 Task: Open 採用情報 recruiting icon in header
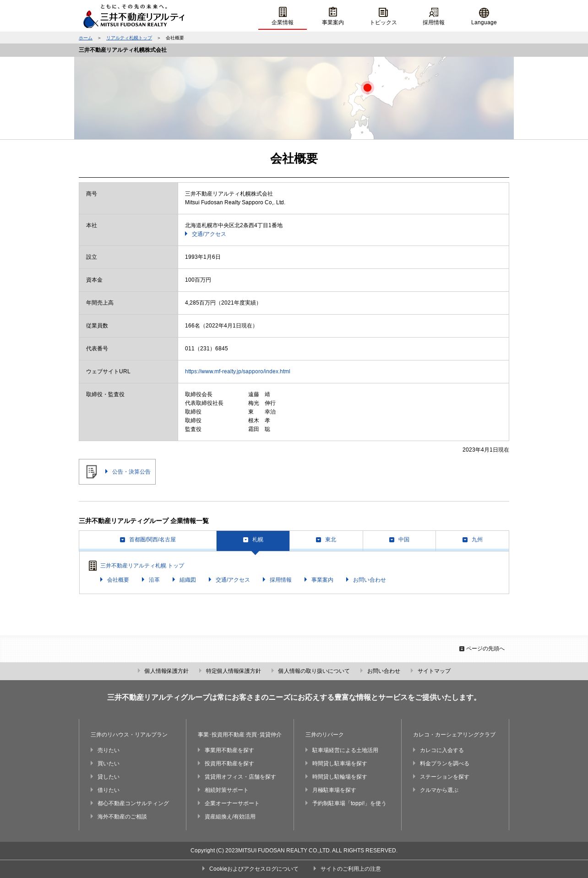434,12
